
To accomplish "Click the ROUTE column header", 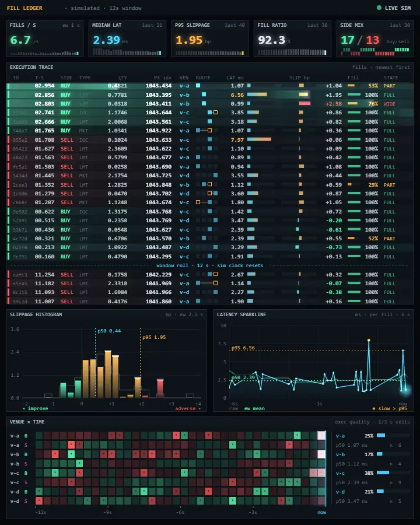I will tap(203, 78).
